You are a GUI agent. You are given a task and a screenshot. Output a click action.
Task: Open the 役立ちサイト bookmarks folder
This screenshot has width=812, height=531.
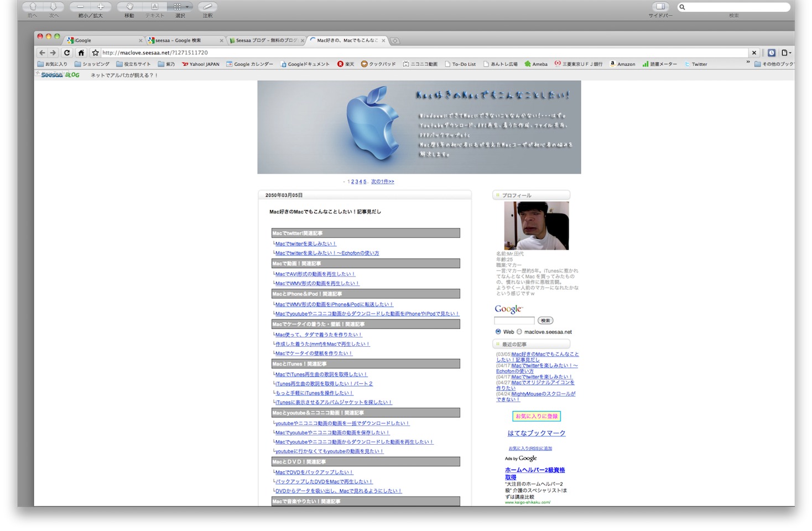click(x=133, y=64)
